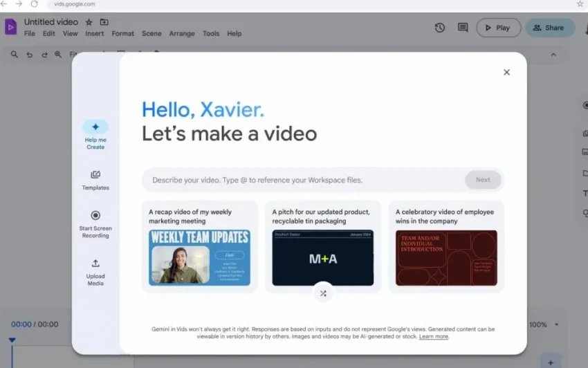This screenshot has width=588, height=368.
Task: Open the Arrange menu
Action: [182, 33]
